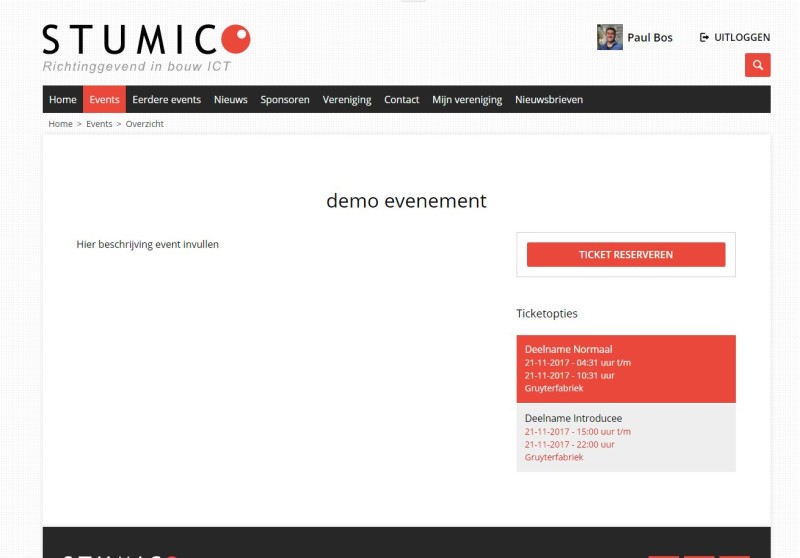Open the Home menu item
The height and width of the screenshot is (558, 800).
(63, 100)
